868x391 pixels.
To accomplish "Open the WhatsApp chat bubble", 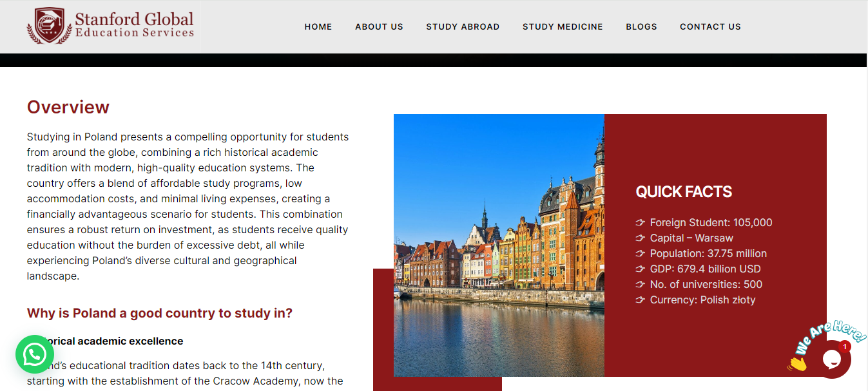I will (35, 354).
